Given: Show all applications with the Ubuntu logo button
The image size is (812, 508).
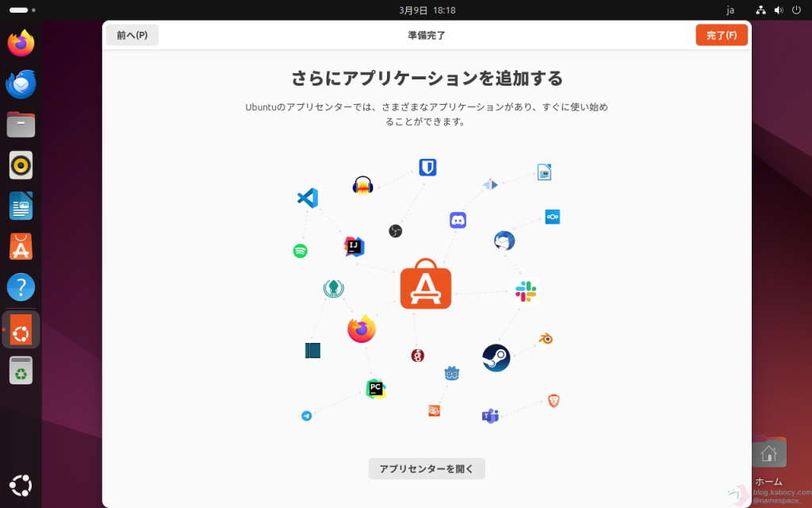Looking at the screenshot, I should pyautogui.click(x=21, y=484).
